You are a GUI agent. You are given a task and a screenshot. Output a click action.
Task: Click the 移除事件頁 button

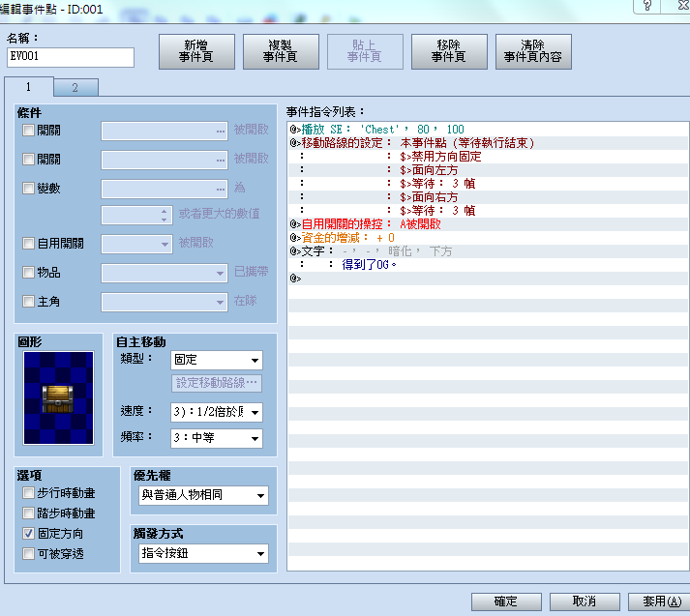coord(449,51)
